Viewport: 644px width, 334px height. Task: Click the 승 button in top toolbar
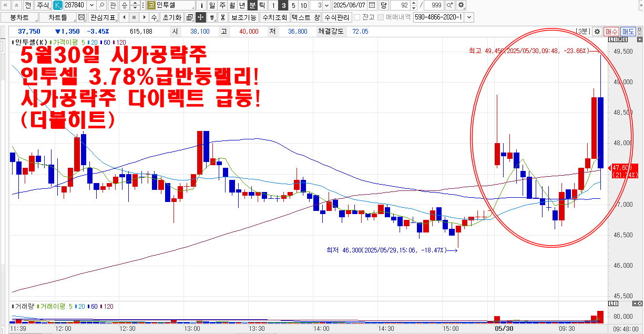[124, 5]
